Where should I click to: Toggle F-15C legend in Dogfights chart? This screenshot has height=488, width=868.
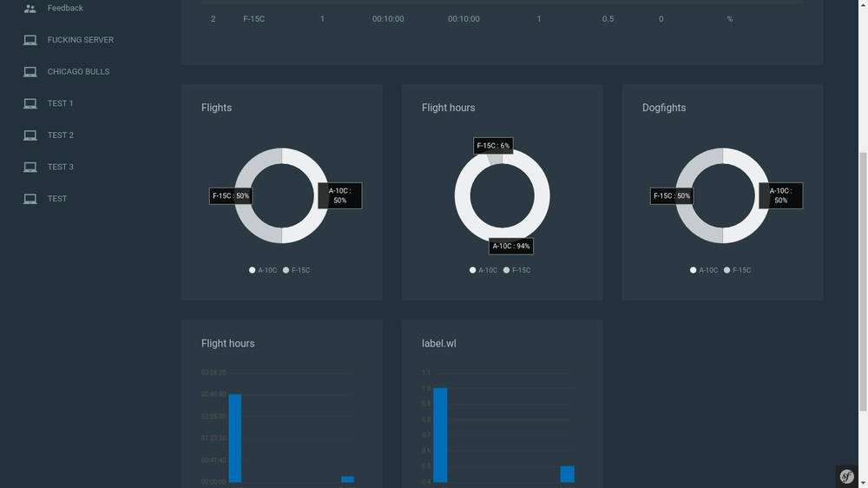click(x=737, y=270)
